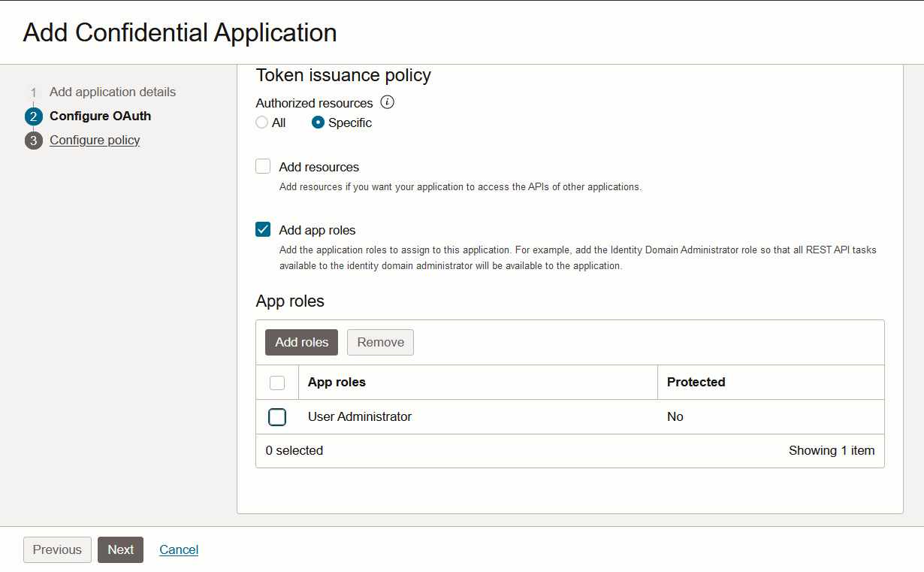Click the Remove button
The height and width of the screenshot is (572, 924).
tap(380, 342)
